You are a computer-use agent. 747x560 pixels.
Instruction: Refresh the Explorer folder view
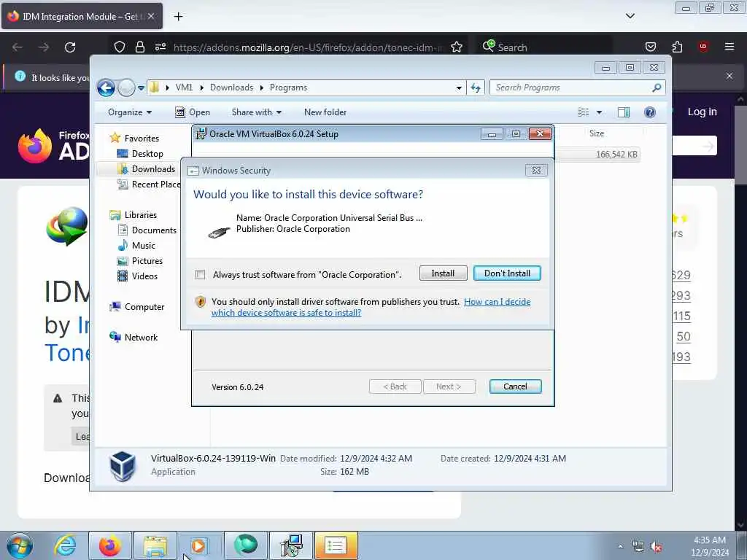[x=476, y=87]
